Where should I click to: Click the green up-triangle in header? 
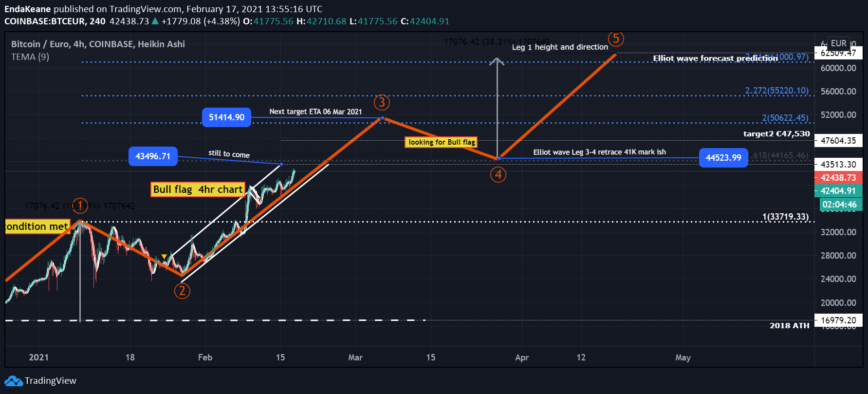(x=155, y=21)
